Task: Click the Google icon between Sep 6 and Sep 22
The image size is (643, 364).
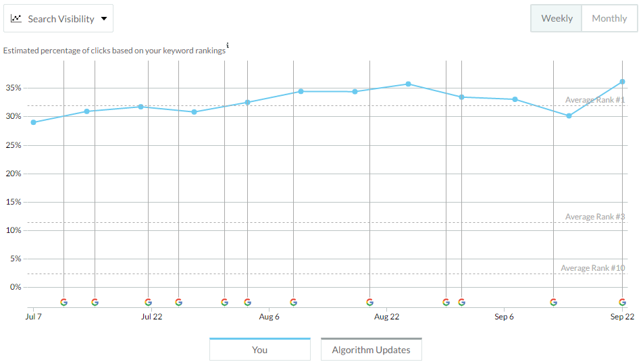Action: 553,303
